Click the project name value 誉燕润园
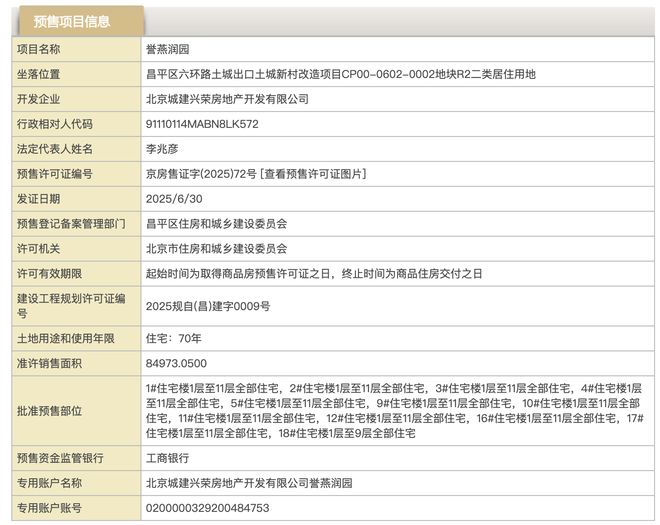This screenshot has width=660, height=525. [168, 49]
